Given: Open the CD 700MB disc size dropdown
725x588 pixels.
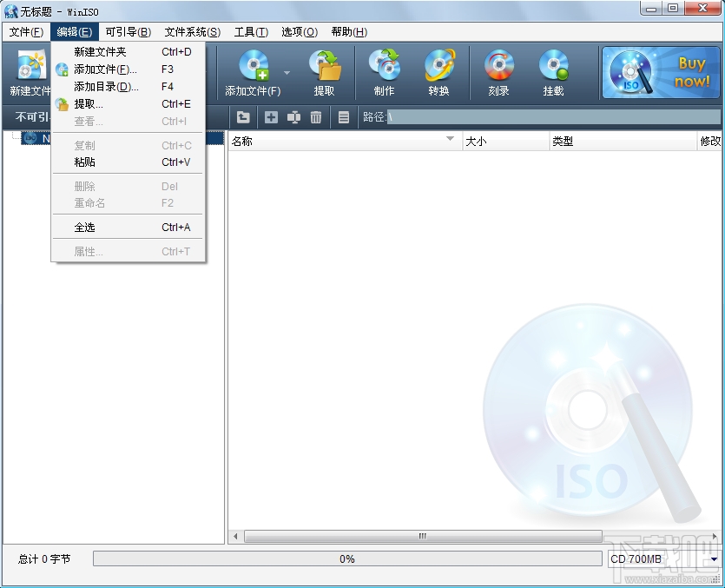Looking at the screenshot, I should [715, 558].
